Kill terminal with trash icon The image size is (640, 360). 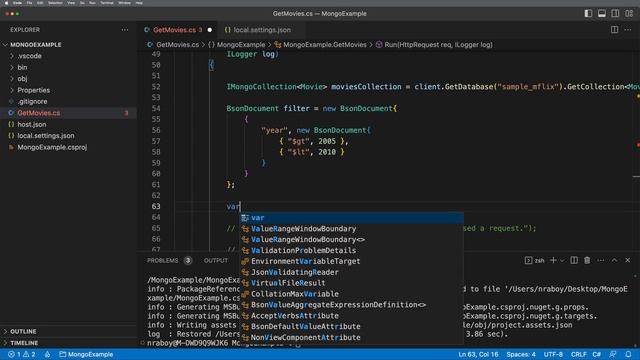click(x=587, y=260)
